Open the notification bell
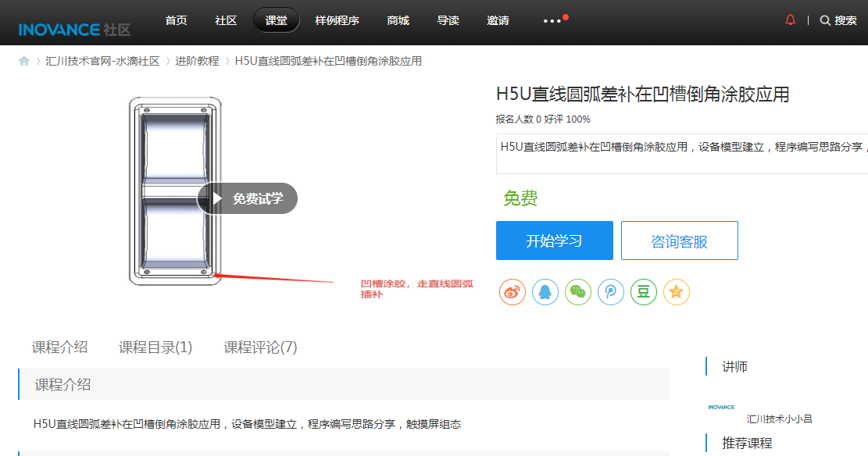The width and height of the screenshot is (868, 456). (789, 20)
